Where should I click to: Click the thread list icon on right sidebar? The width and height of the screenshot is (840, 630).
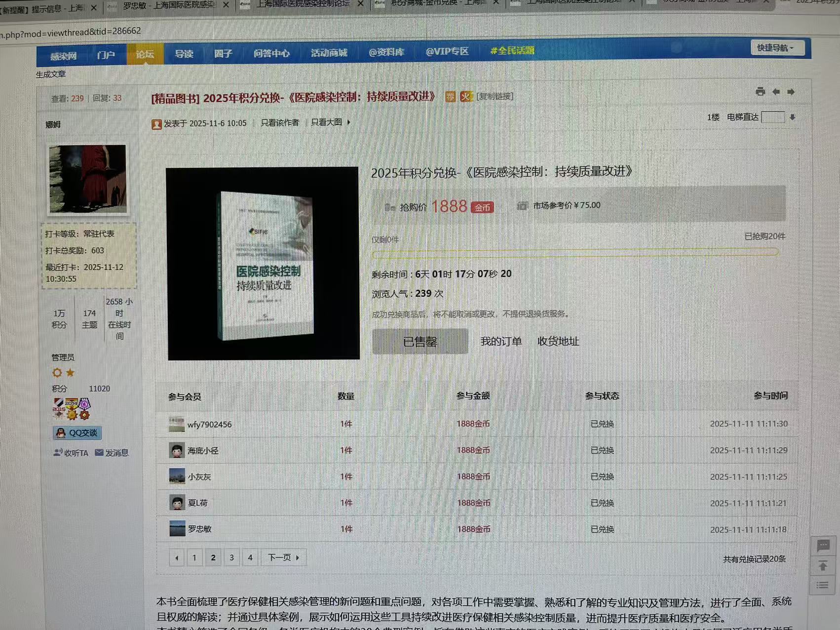coord(823,586)
